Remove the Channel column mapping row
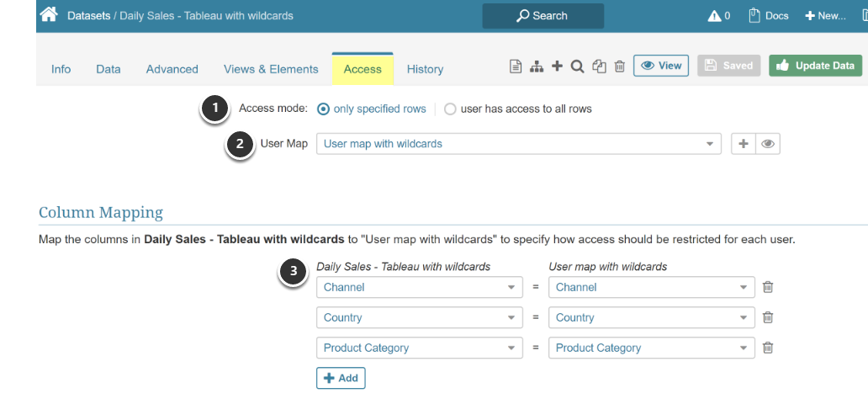The image size is (868, 420). [768, 287]
